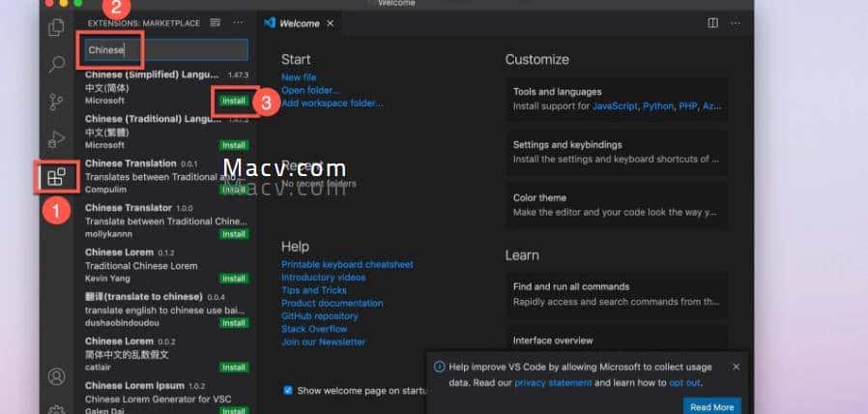Select Chinese Lorem 0.1.2 extension entry
This screenshot has width=868, height=414.
click(165, 265)
